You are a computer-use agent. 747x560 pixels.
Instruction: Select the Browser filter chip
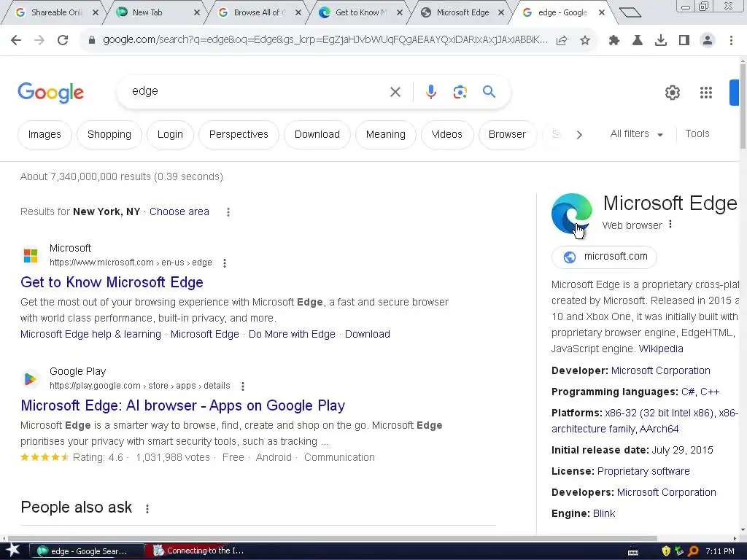click(x=507, y=135)
